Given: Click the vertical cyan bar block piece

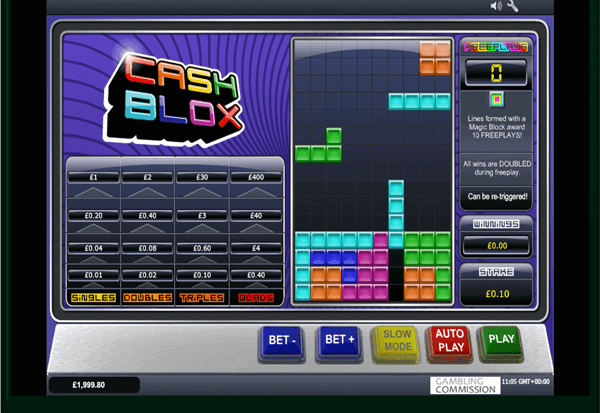Looking at the screenshot, I should [x=396, y=214].
